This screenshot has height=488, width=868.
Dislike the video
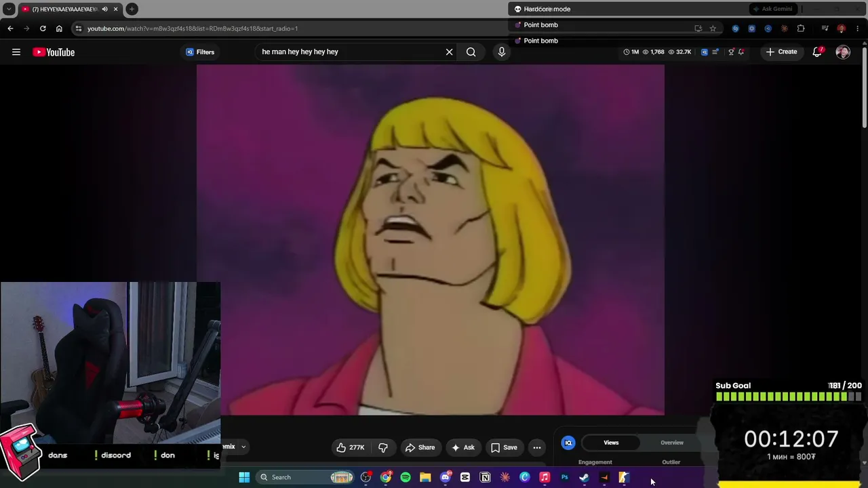pyautogui.click(x=383, y=447)
